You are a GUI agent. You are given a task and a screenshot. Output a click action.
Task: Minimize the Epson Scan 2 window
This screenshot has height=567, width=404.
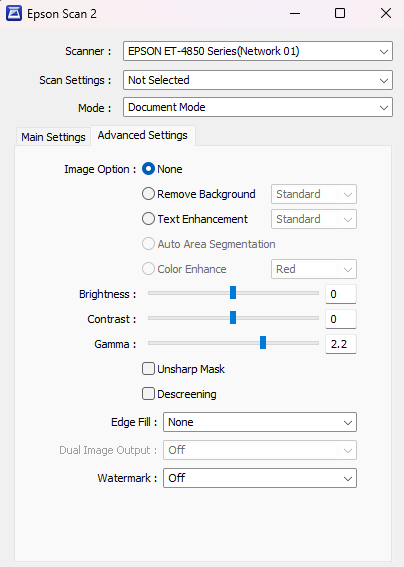(295, 14)
